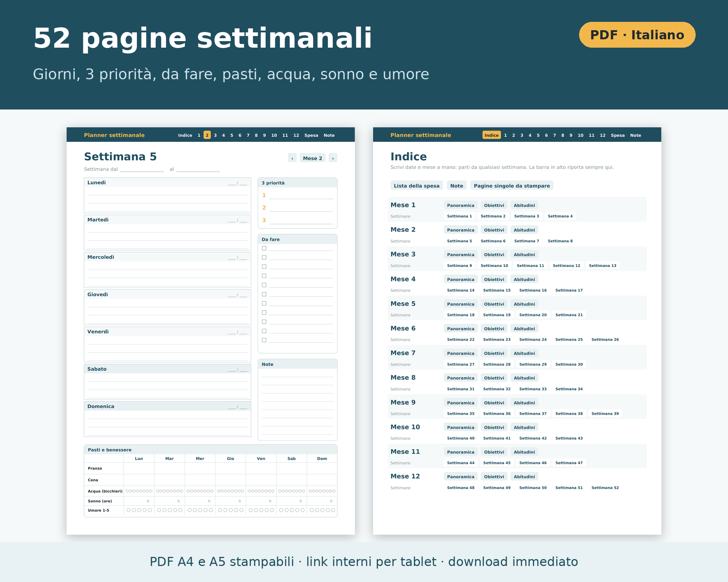This screenshot has height=582, width=728.
Task: Go to Settimana 52 link
Action: coord(605,488)
